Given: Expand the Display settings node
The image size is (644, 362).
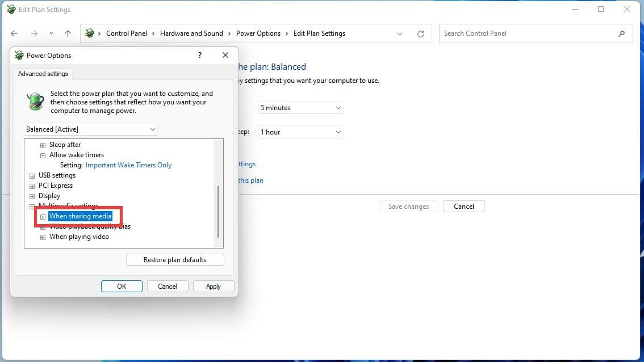Looking at the screenshot, I should click(32, 196).
